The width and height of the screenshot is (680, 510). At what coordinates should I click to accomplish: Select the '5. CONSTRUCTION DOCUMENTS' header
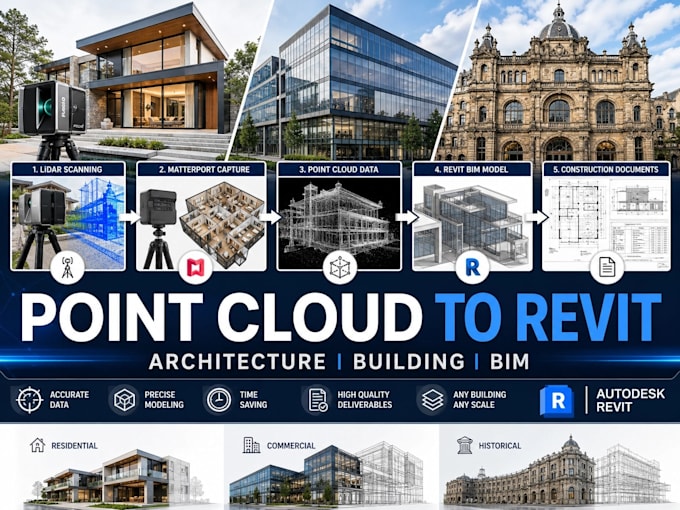tap(606, 169)
